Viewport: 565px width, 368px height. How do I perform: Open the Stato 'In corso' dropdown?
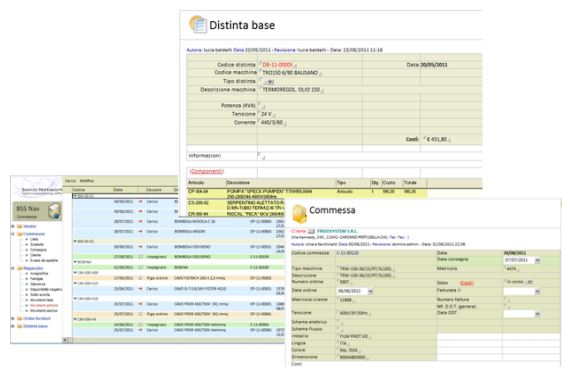tap(530, 282)
